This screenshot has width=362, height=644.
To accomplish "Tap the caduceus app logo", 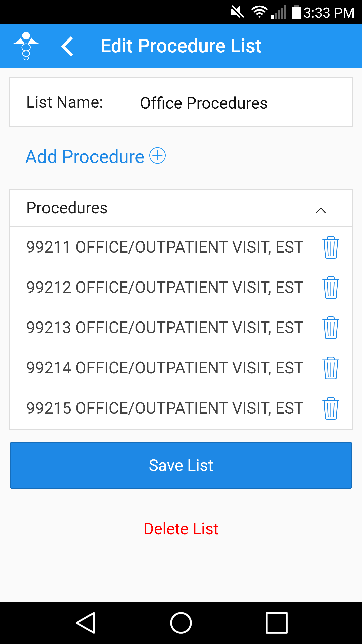I will click(26, 46).
